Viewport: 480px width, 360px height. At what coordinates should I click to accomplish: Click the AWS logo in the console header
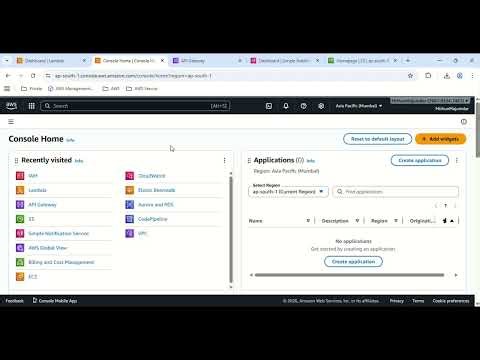(12, 106)
